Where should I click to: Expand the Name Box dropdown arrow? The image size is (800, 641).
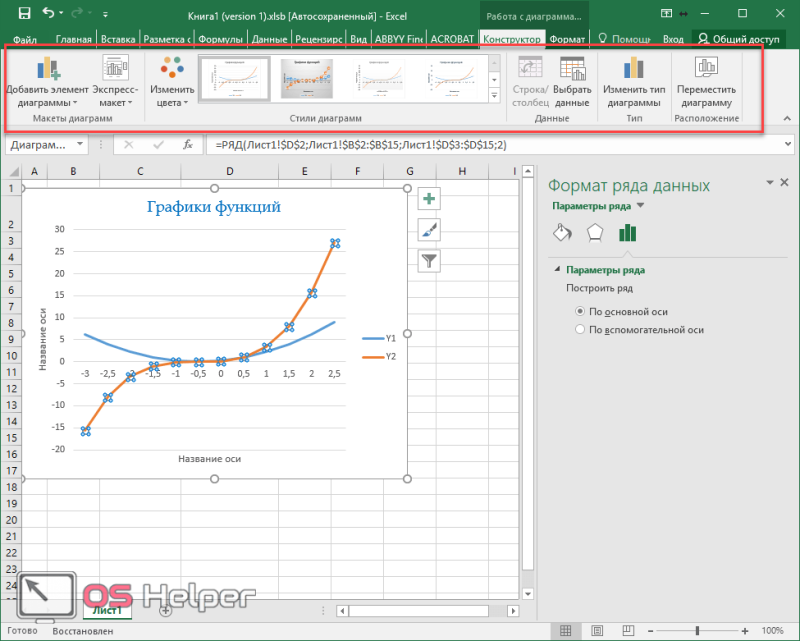point(80,144)
